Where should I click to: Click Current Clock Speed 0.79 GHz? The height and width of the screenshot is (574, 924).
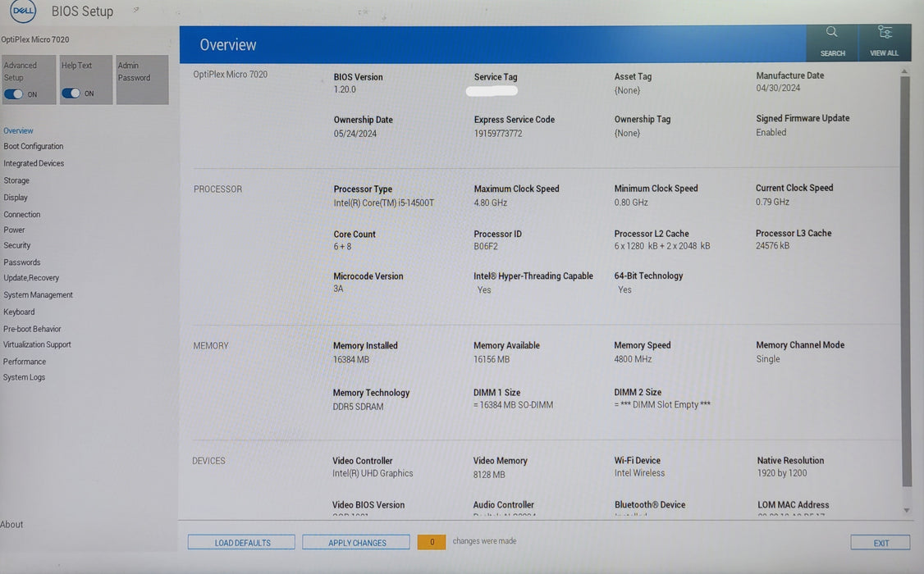pos(772,202)
